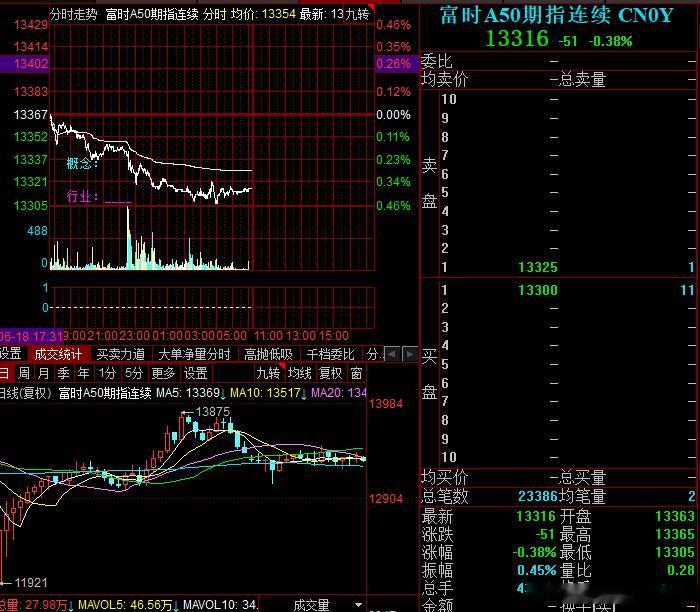Viewport: 700px width, 612px height.
Task: Click the MA10: 13517 label
Action: click(266, 393)
